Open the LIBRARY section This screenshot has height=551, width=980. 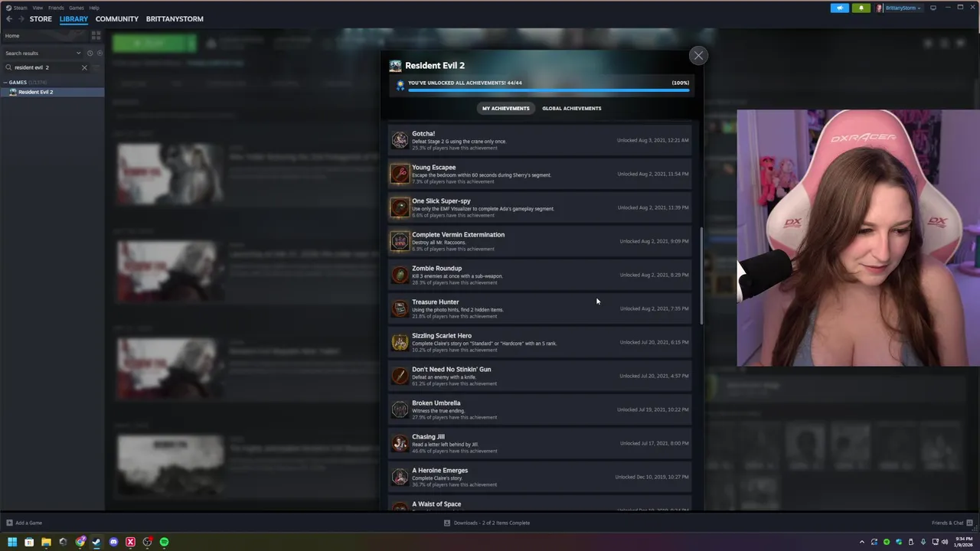click(73, 19)
